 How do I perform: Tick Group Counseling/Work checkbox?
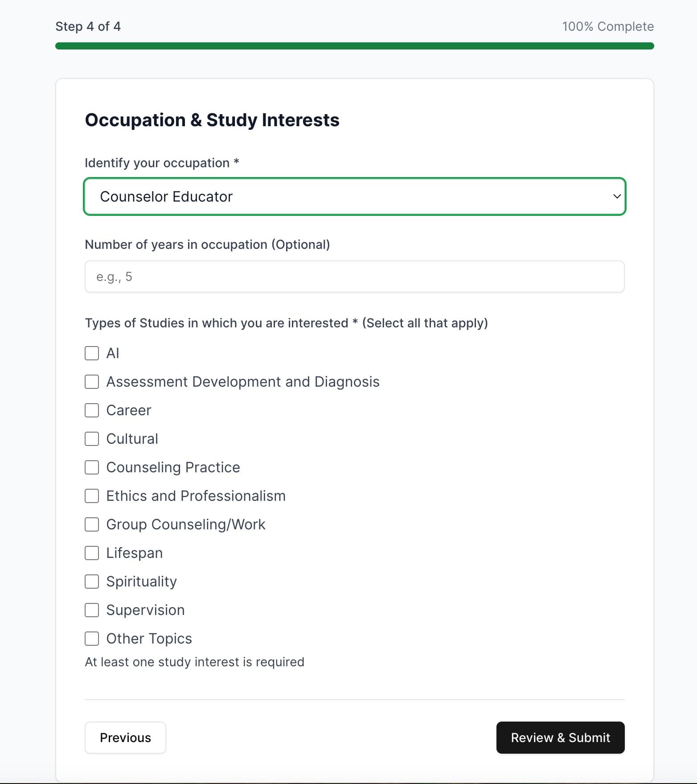tap(92, 524)
